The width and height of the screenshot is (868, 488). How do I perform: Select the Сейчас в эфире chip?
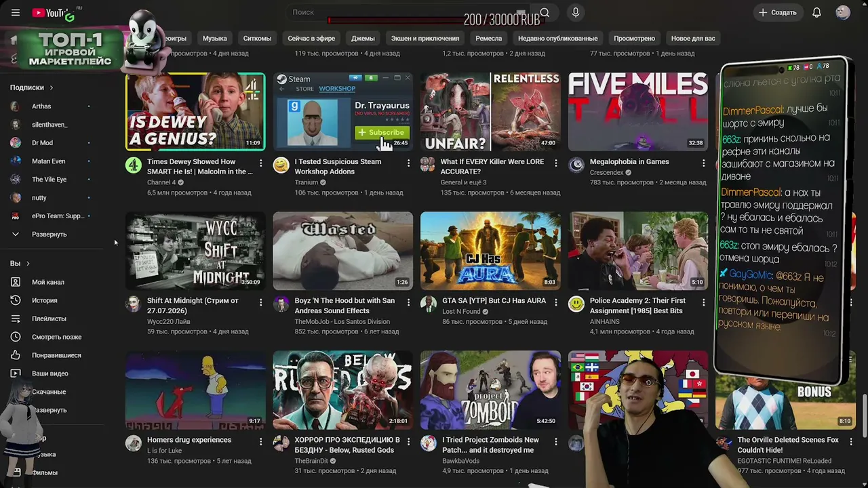point(311,39)
